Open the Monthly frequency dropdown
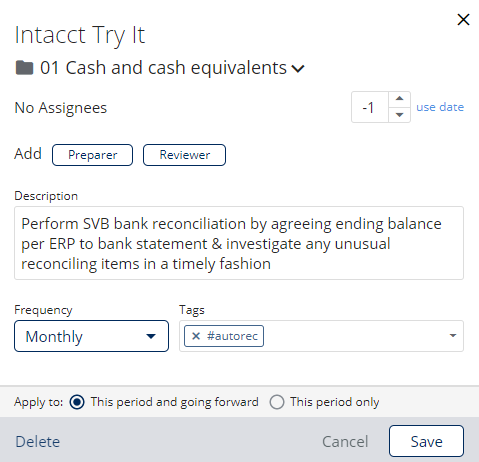The width and height of the screenshot is (479, 462). coord(91,336)
